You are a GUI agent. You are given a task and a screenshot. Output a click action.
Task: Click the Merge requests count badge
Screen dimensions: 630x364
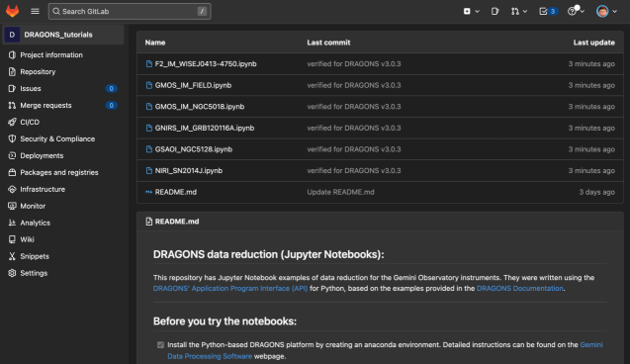pyautogui.click(x=112, y=105)
